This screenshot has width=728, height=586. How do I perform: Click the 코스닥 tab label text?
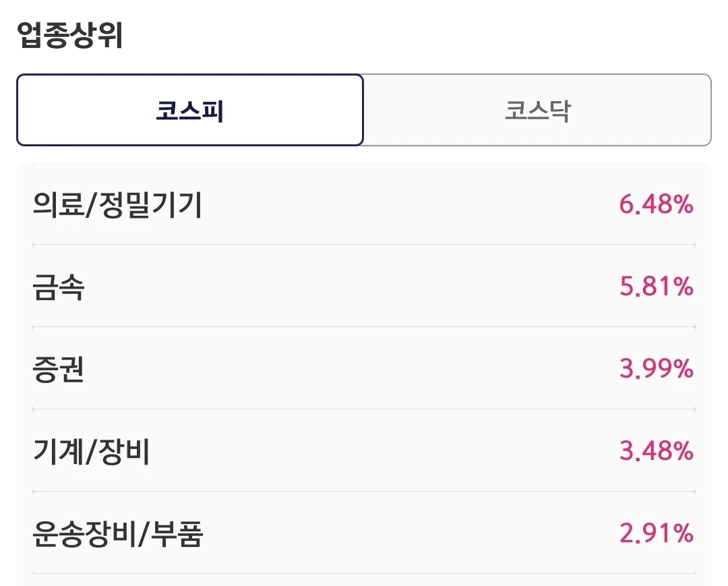coord(538,111)
